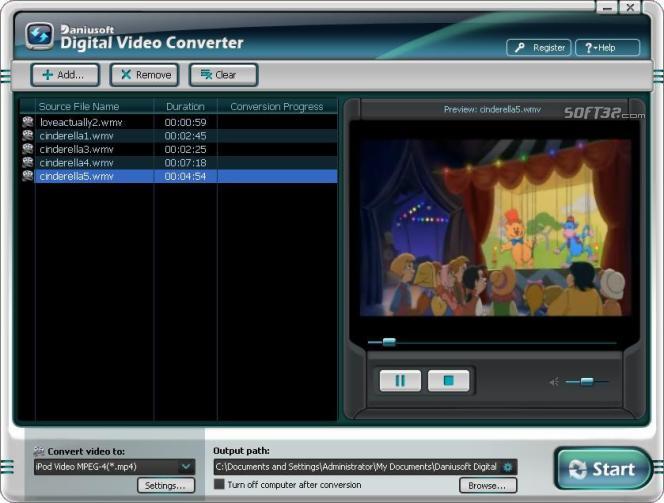Click the Duration column header
Image resolution: width=664 pixels, height=503 pixels.
[185, 107]
